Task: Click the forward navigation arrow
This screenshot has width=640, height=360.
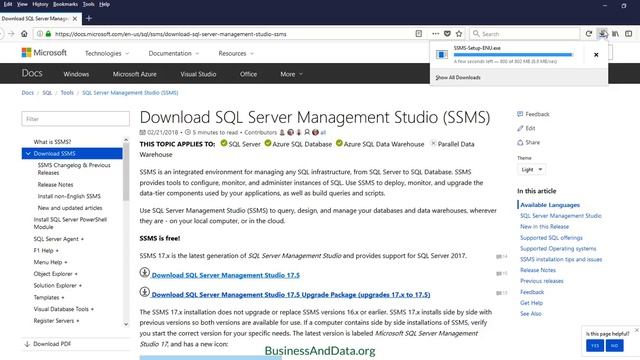Action: 11,34
